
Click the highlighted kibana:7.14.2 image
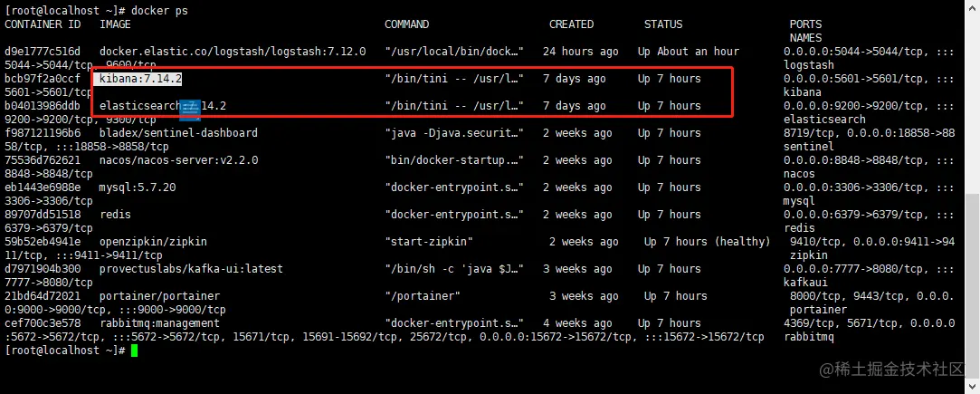tap(140, 79)
